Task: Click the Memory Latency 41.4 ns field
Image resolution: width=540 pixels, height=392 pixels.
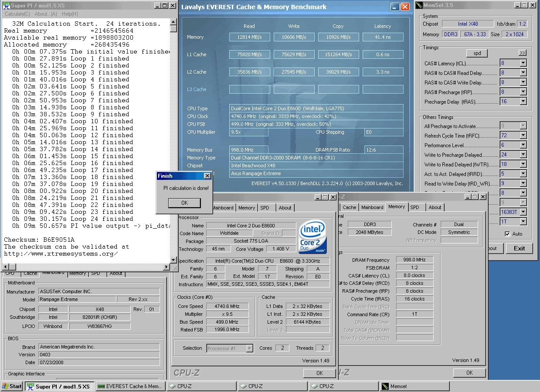Action: tap(383, 37)
